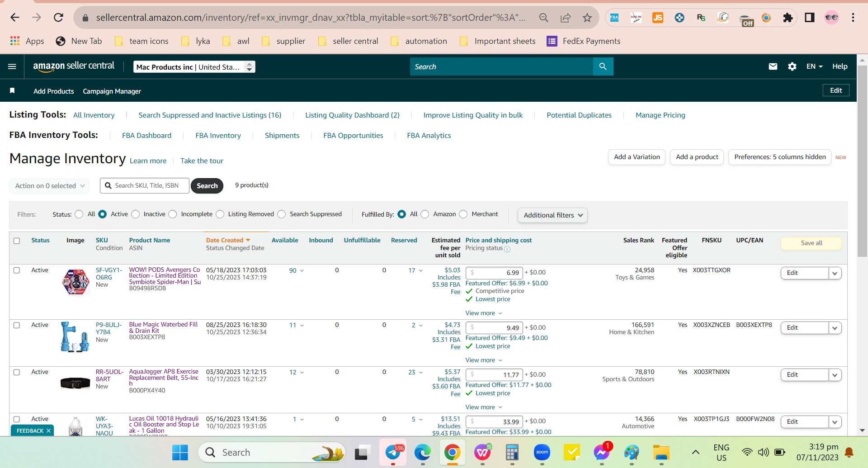This screenshot has height=468, width=868.
Task: Open the Add Products menu item
Action: [54, 91]
